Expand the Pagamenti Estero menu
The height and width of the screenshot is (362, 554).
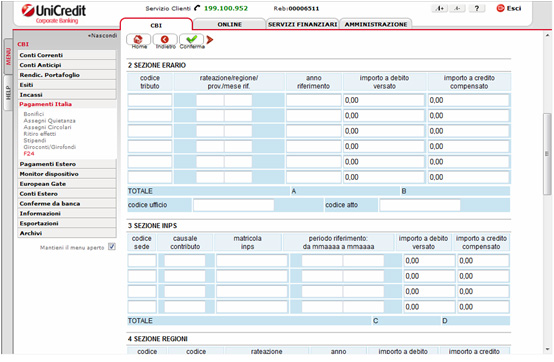(67, 164)
